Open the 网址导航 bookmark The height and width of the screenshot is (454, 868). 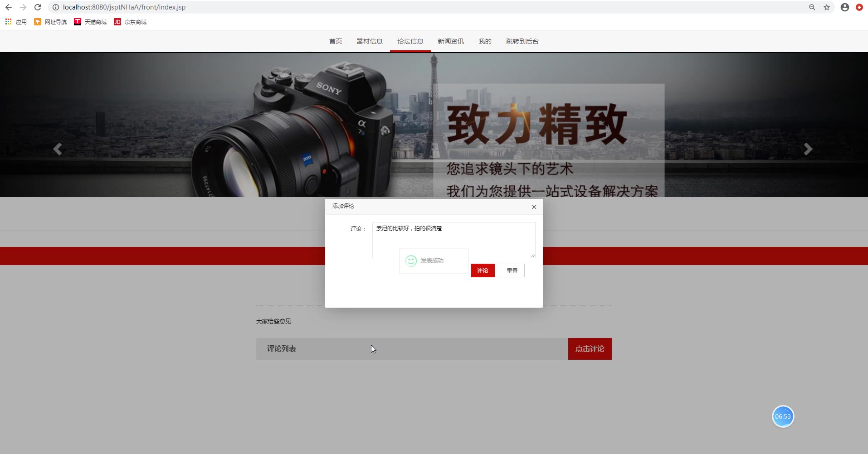click(50, 22)
